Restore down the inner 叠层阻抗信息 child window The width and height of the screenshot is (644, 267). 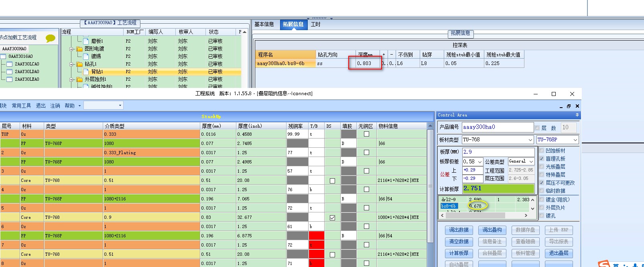tap(569, 106)
